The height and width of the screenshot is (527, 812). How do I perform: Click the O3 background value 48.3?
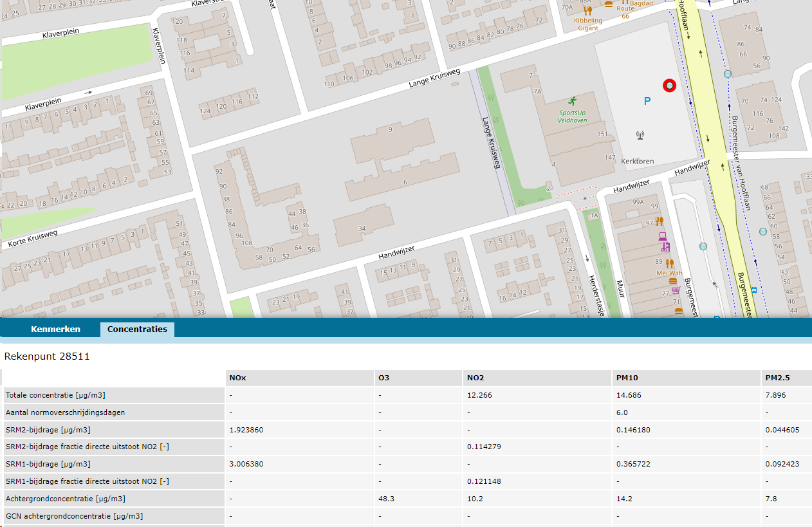[387, 499]
